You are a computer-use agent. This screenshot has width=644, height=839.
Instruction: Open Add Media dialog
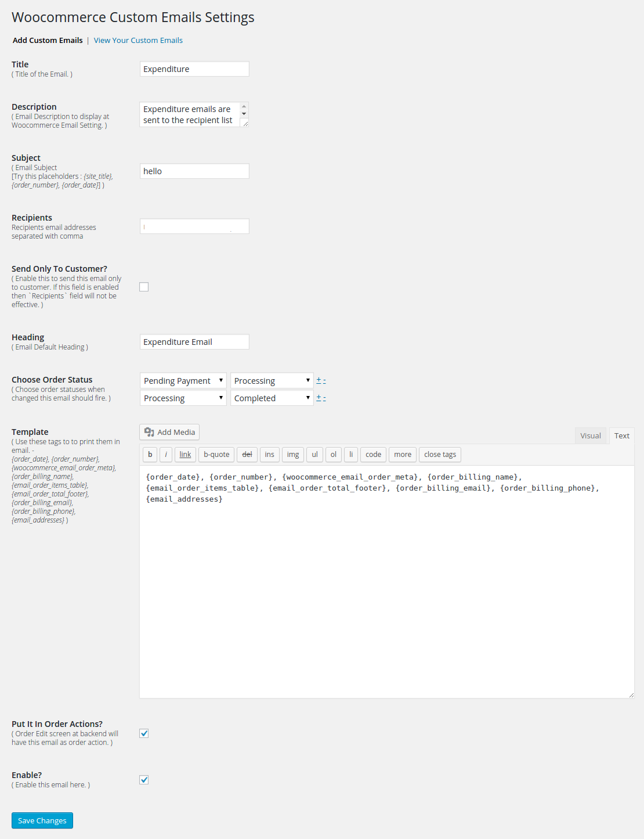click(169, 432)
